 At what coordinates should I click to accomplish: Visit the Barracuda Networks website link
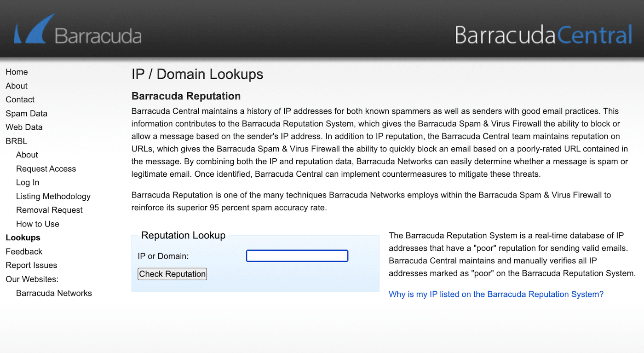tap(54, 293)
